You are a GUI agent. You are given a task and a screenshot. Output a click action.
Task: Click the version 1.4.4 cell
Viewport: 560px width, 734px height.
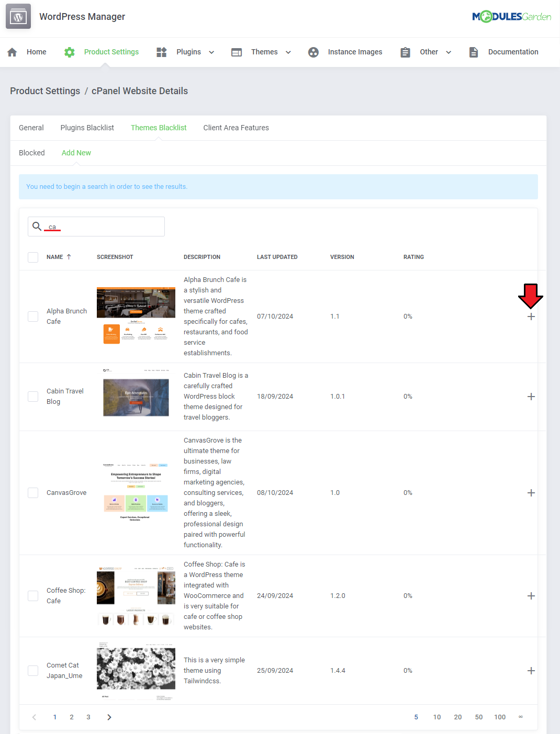[x=338, y=671]
